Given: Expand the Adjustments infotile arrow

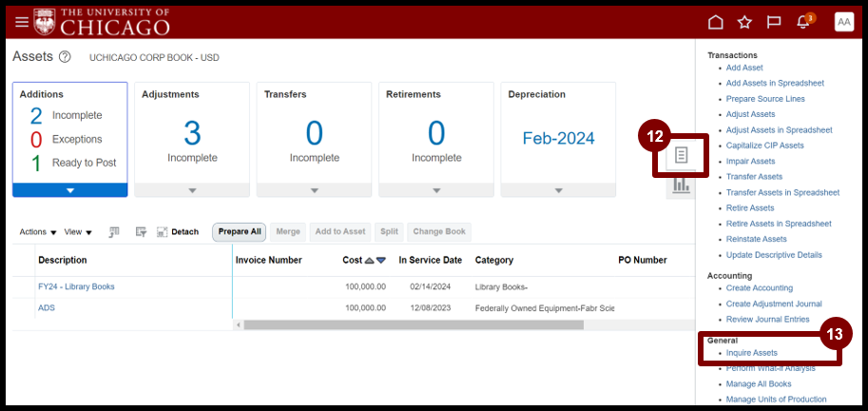Looking at the screenshot, I should click(192, 190).
